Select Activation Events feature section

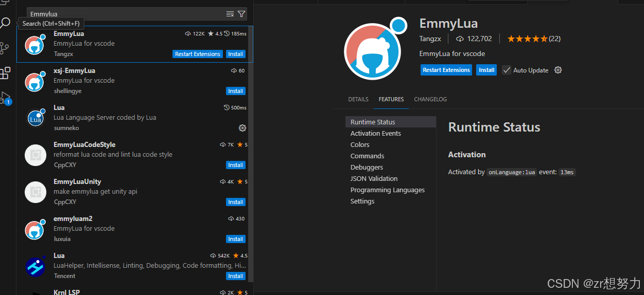[x=391, y=133]
